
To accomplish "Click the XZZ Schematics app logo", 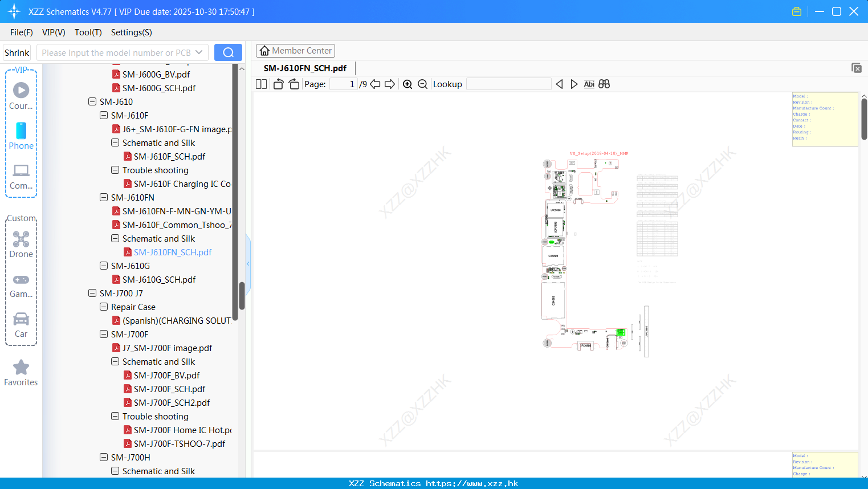I will point(14,11).
